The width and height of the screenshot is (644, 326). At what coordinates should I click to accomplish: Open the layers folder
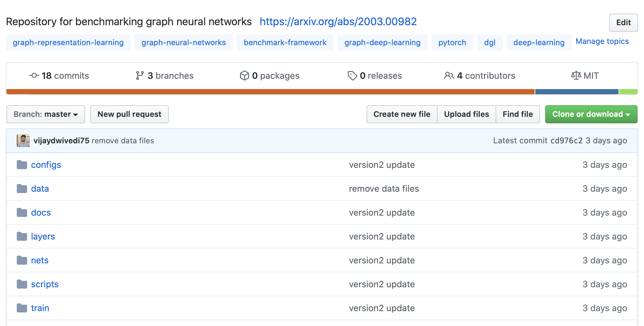click(x=43, y=237)
